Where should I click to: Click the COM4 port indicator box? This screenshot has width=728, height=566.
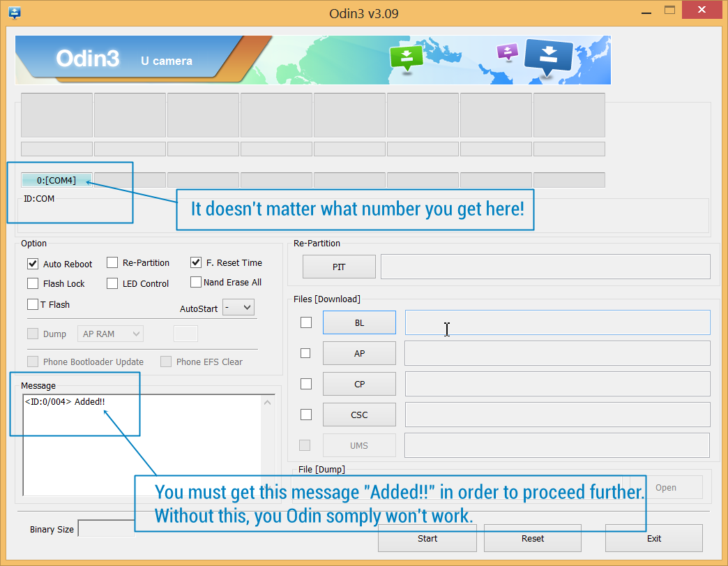coord(55,179)
